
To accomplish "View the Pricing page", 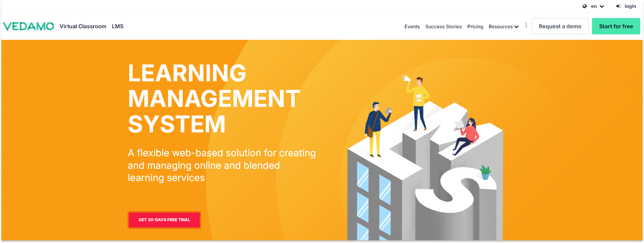I will coord(475,27).
